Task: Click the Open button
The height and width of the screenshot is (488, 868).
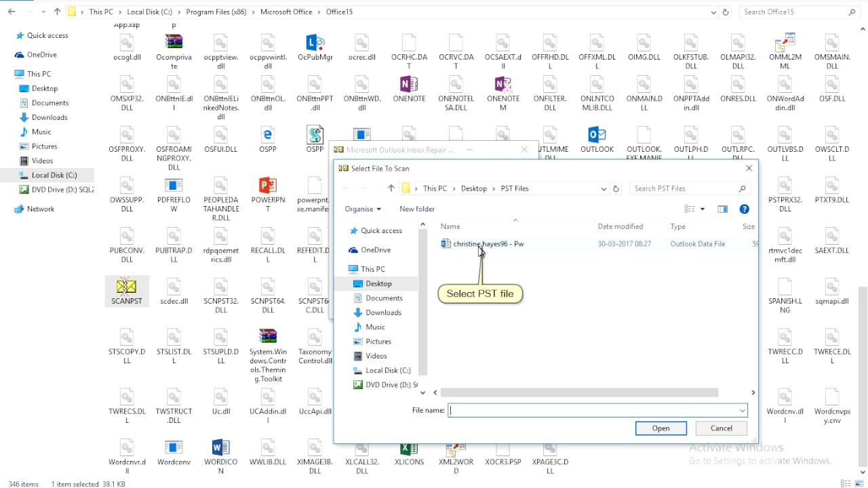Action: point(661,428)
